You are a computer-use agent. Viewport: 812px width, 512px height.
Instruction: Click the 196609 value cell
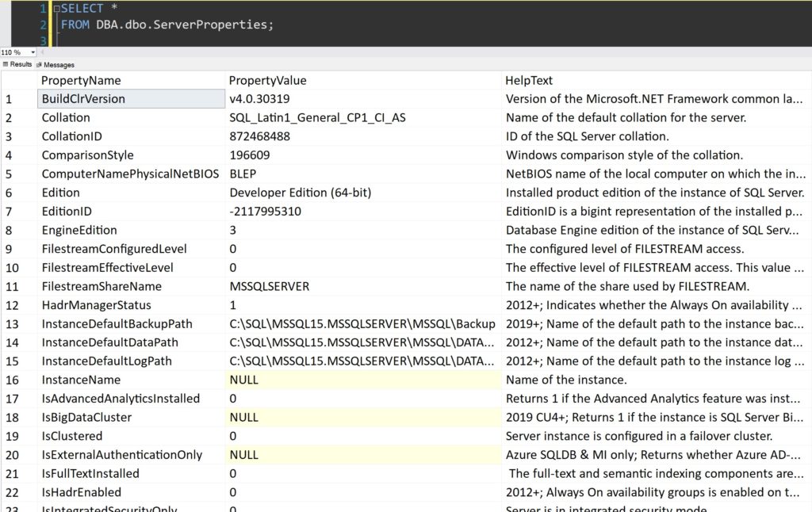click(x=363, y=155)
